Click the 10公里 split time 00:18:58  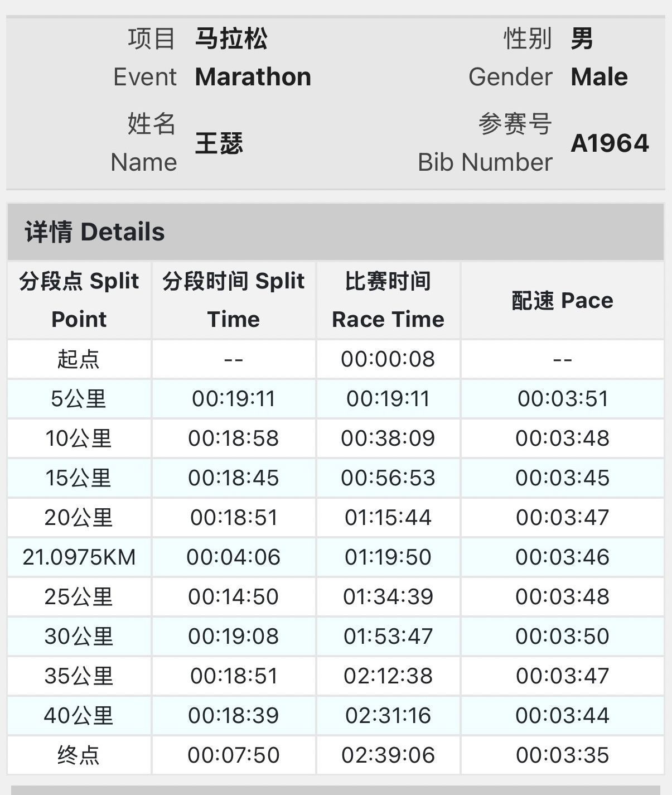click(234, 439)
